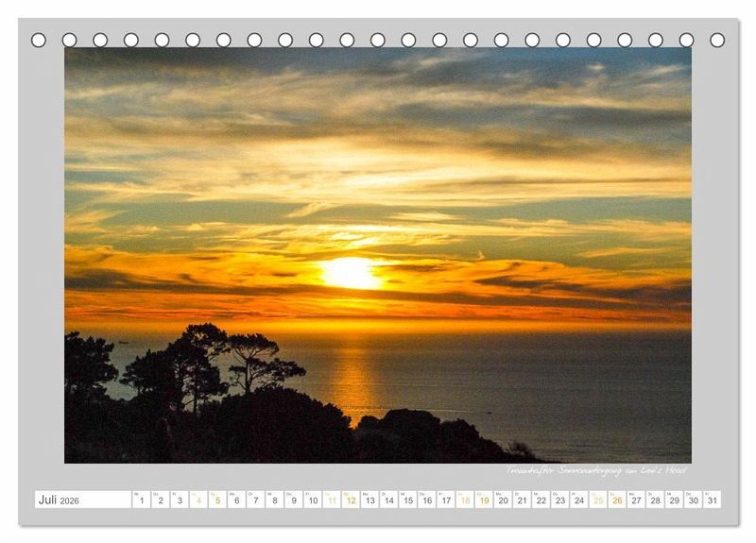Click the last date cell, day 31

point(712,500)
